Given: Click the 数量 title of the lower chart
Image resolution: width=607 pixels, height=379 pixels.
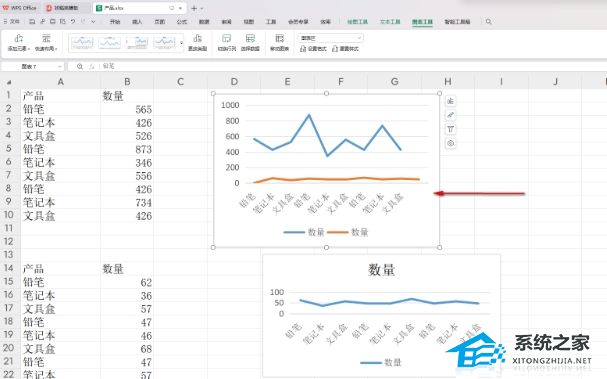Looking at the screenshot, I should 381,269.
